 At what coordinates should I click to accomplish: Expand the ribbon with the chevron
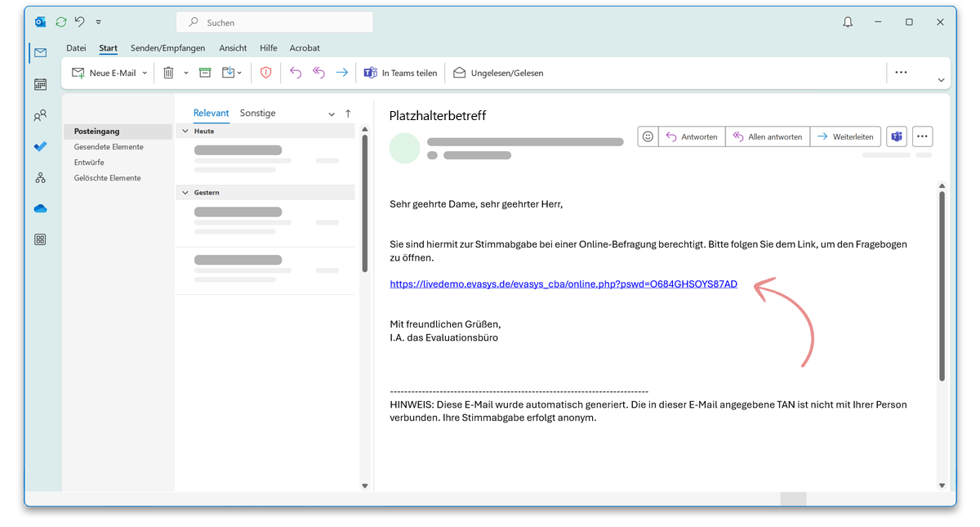tap(941, 80)
